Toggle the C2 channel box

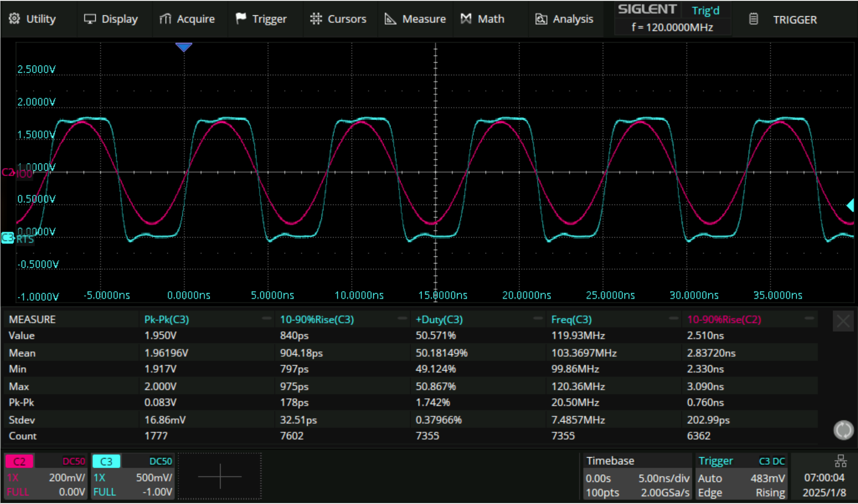pos(46,476)
